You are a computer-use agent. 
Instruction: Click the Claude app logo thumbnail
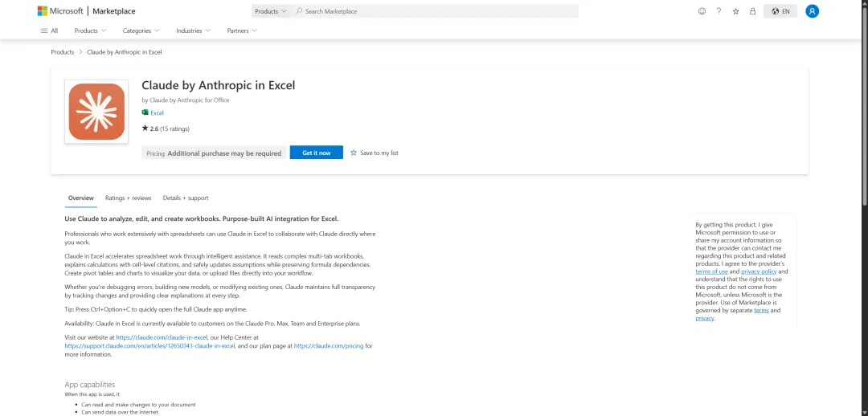(x=96, y=112)
